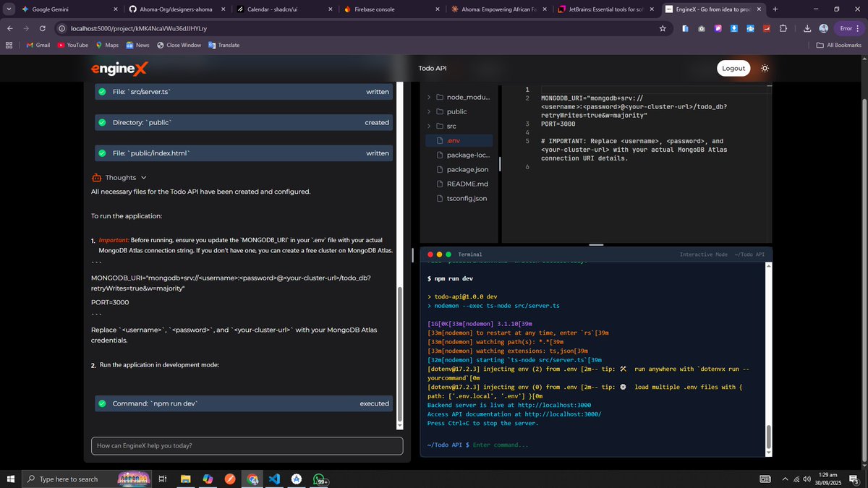
Task: Open the camera screenshot extension
Action: tap(702, 28)
